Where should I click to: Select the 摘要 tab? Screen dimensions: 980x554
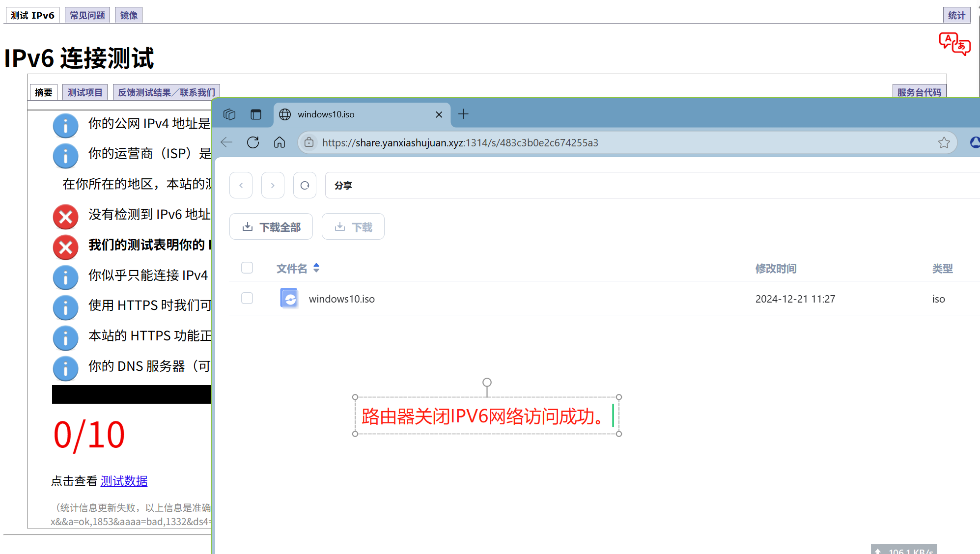coord(43,92)
